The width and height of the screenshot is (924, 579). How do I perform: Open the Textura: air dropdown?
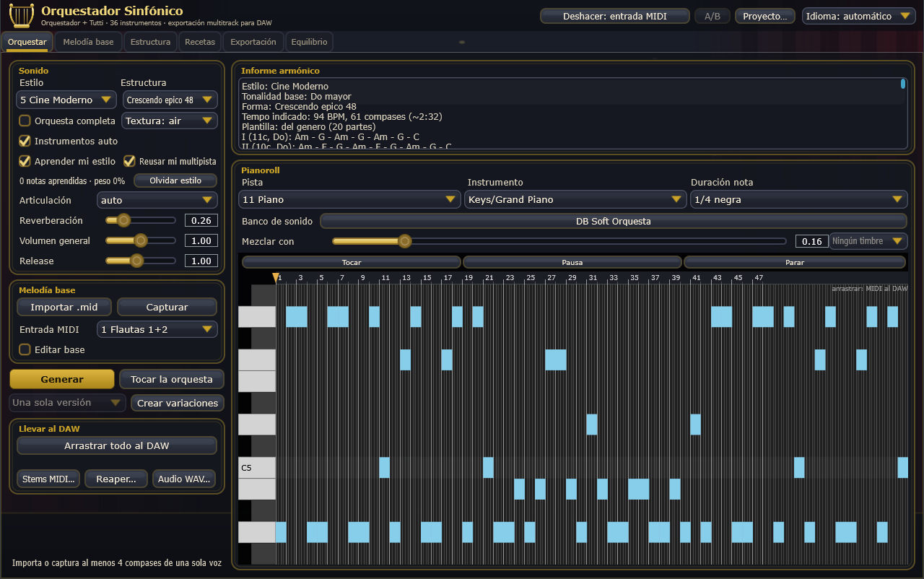tap(170, 121)
